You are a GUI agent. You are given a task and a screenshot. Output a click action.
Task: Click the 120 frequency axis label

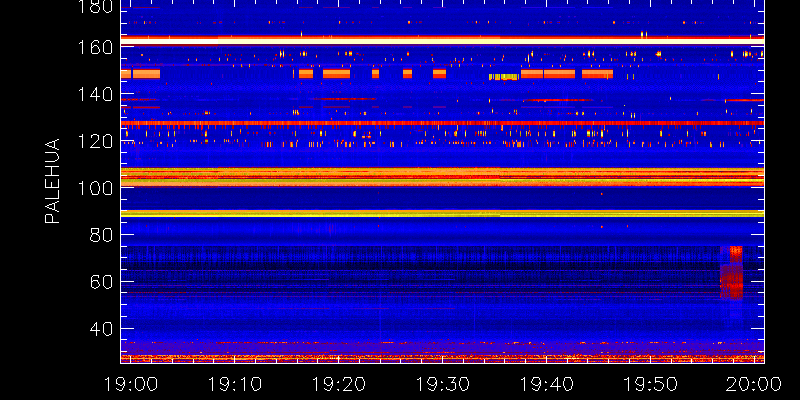tap(95, 141)
